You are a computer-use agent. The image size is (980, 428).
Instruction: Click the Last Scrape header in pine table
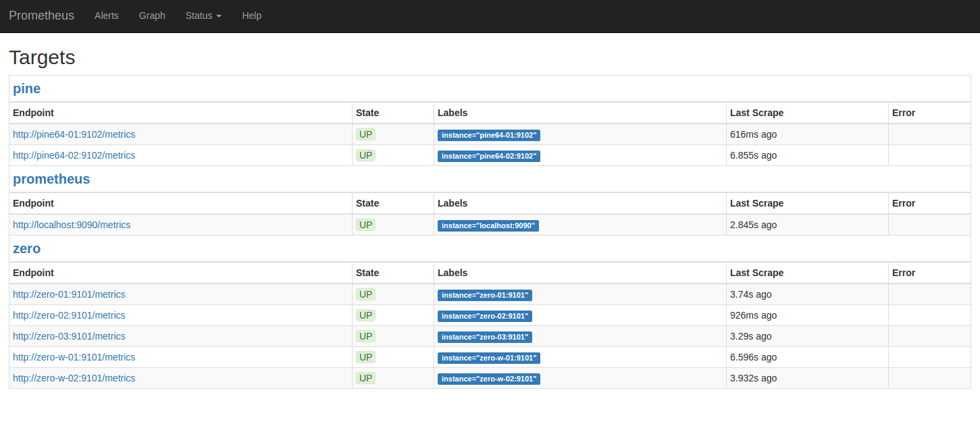(756, 113)
